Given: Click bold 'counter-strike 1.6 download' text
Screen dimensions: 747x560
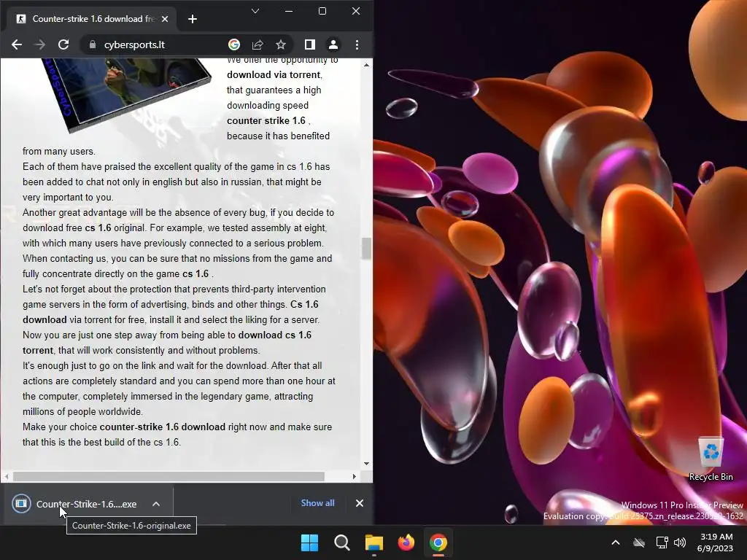Looking at the screenshot, I should coord(163,427).
